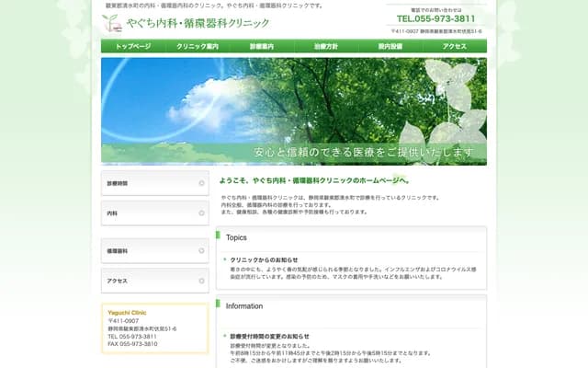The image size is (588, 368).
Task: Click the Information section heading
Action: point(244,306)
